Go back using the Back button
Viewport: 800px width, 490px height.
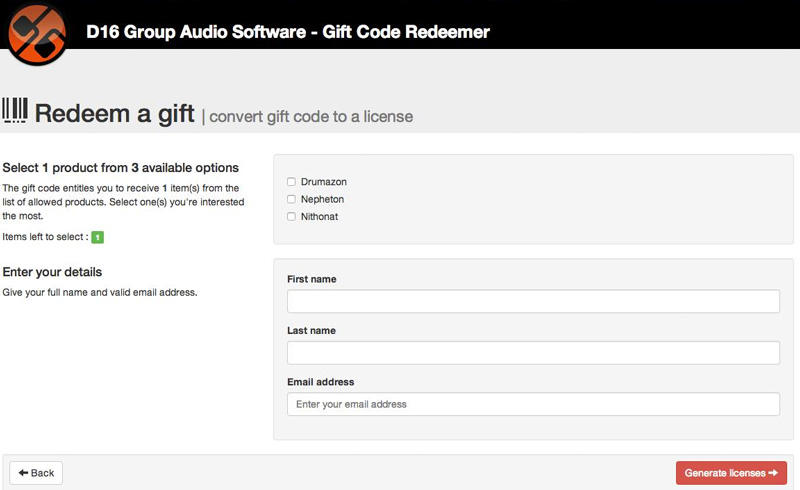[x=36, y=473]
